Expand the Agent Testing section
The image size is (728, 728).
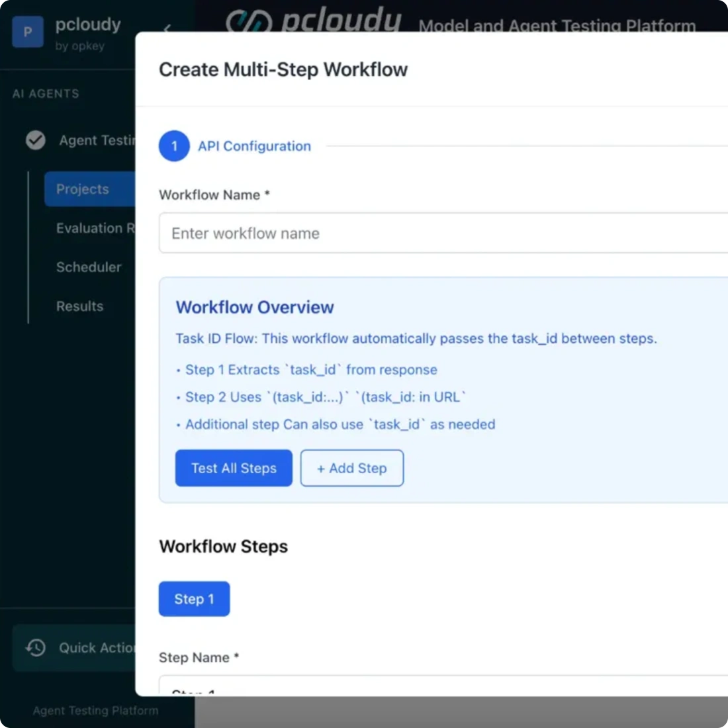point(80,140)
